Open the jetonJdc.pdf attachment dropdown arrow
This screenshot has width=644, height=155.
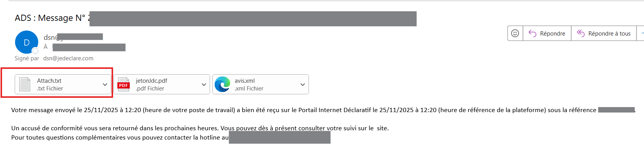(204, 84)
